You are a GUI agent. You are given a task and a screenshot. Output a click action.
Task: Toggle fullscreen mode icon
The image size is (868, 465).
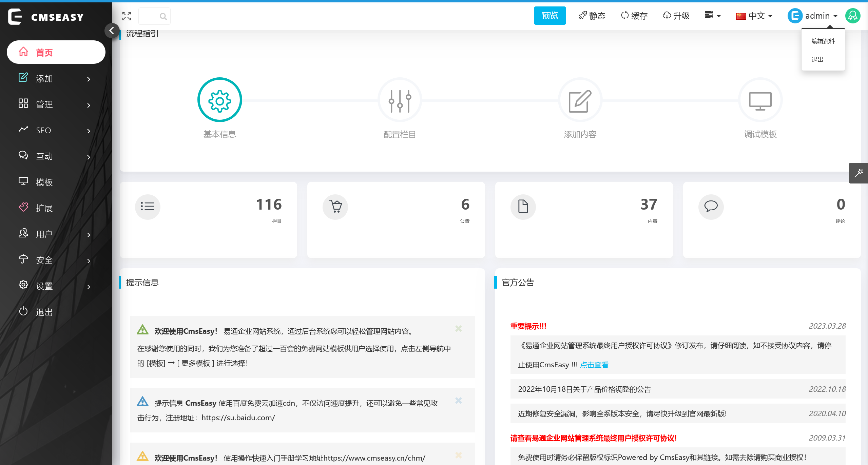(127, 16)
